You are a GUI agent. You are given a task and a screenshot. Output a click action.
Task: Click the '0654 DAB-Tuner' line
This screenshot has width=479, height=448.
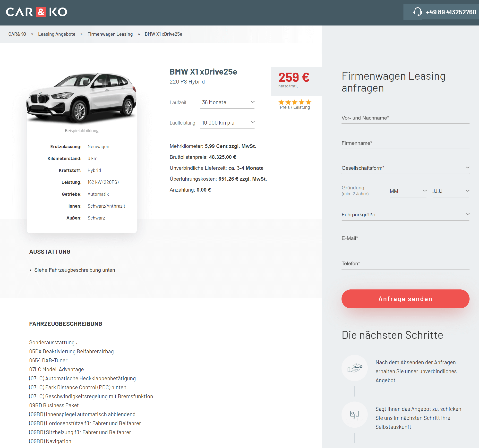pos(48,361)
